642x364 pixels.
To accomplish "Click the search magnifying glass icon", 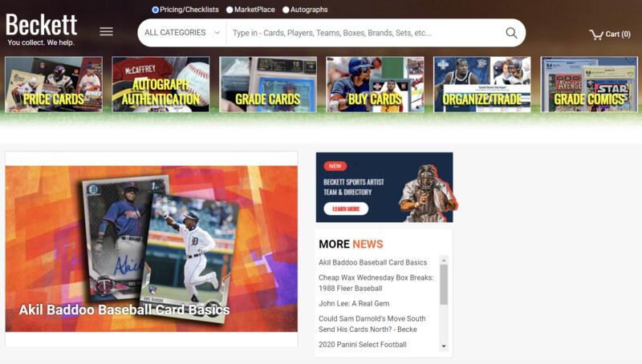I will (x=511, y=33).
